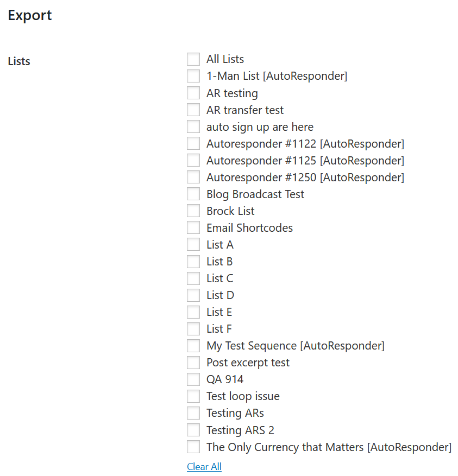
Task: Check My Test Sequence [AutoResponder]
Action: [193, 346]
